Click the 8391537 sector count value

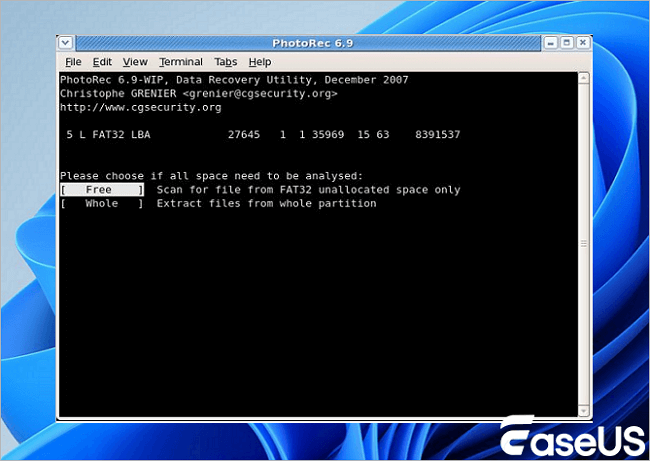click(x=438, y=134)
